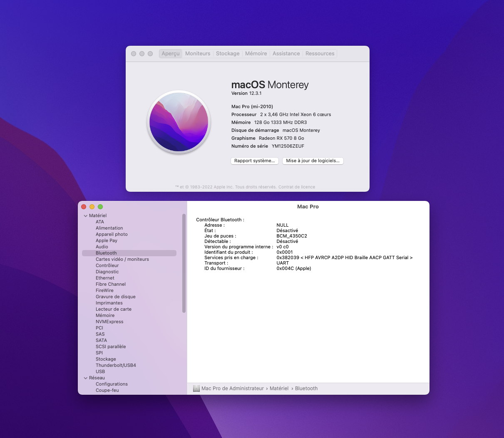504x438 pixels.
Task: Click the 0x004C (Apple) vendor ID value
Action: (294, 268)
